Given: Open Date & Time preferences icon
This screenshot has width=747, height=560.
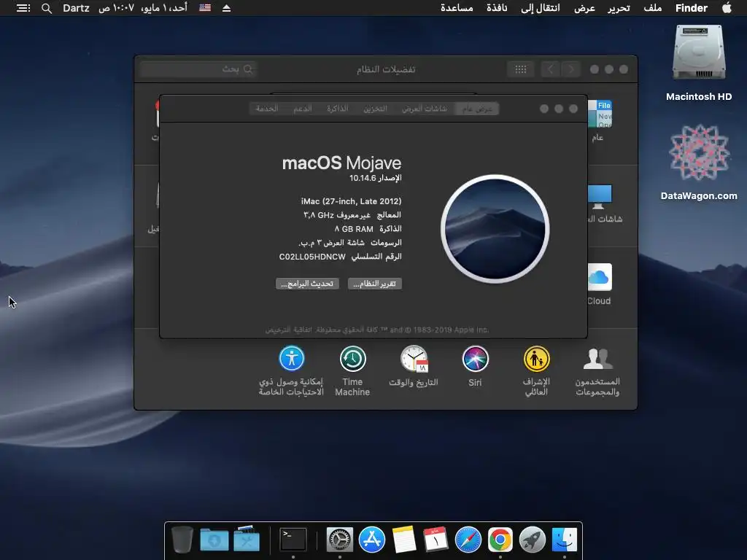Looking at the screenshot, I should point(414,359).
